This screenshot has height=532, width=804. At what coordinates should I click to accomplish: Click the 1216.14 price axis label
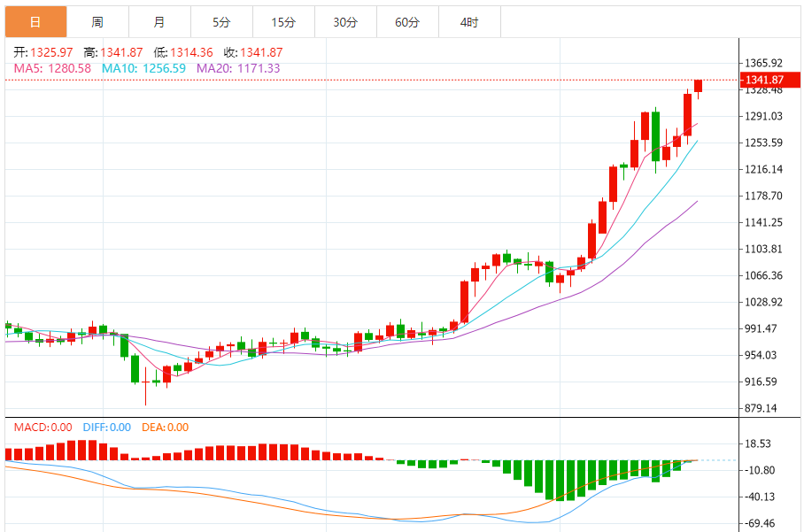coord(763,170)
